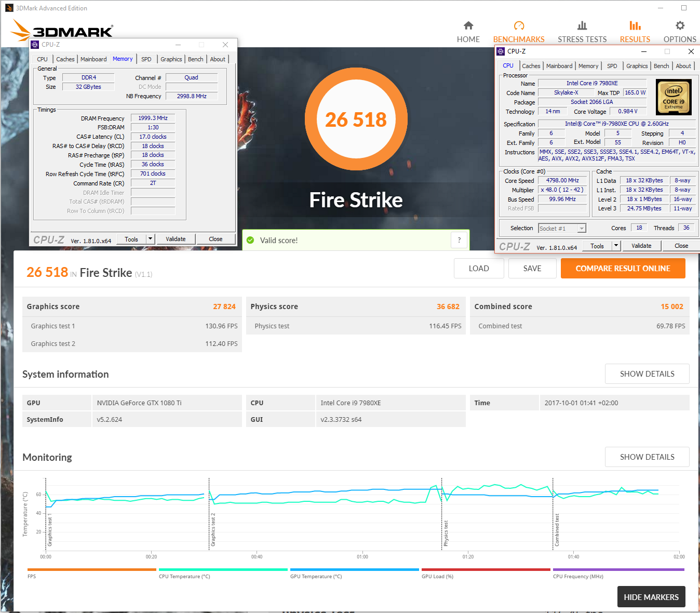This screenshot has width=700, height=613.
Task: Click Validate in left CPU-Z window
Action: 176,239
